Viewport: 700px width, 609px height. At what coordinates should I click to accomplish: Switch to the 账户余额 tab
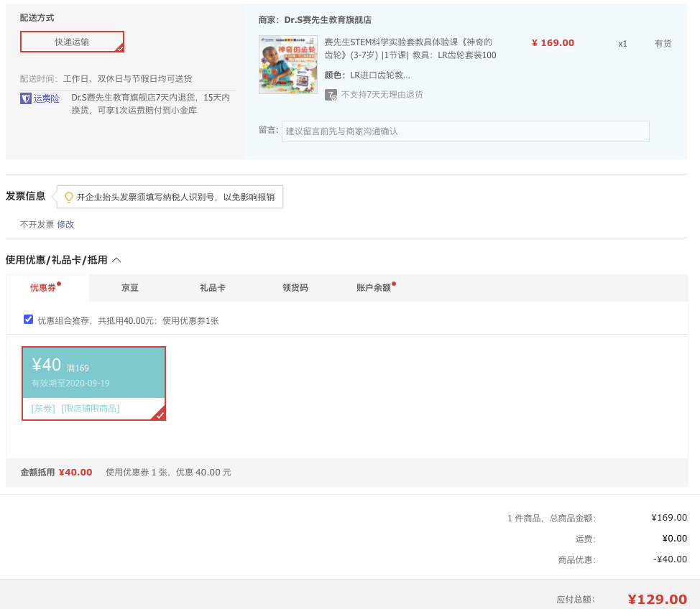coord(374,288)
